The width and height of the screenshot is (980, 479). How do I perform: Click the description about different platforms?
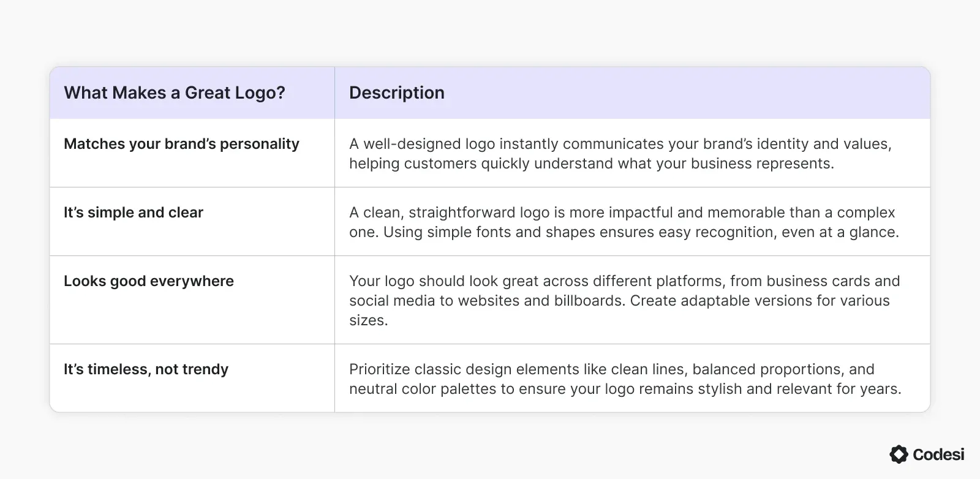[x=625, y=301]
